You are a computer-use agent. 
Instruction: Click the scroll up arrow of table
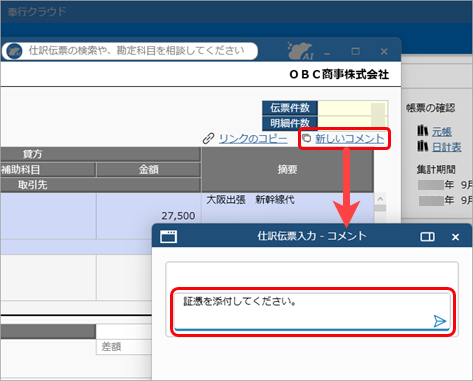(380, 199)
